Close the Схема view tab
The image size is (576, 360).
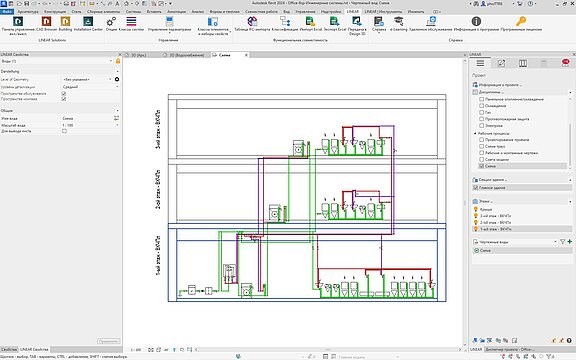(x=246, y=55)
